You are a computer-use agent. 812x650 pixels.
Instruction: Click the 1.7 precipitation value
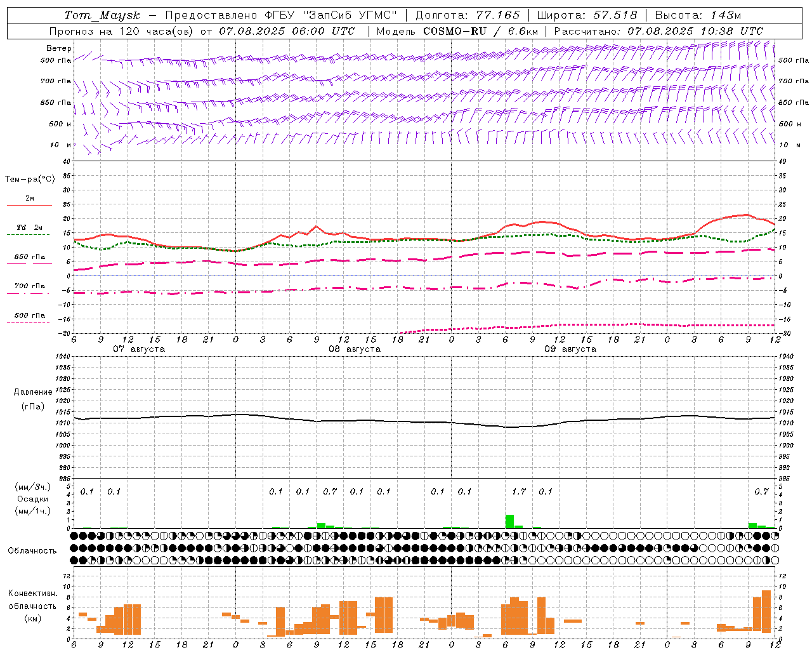[519, 491]
